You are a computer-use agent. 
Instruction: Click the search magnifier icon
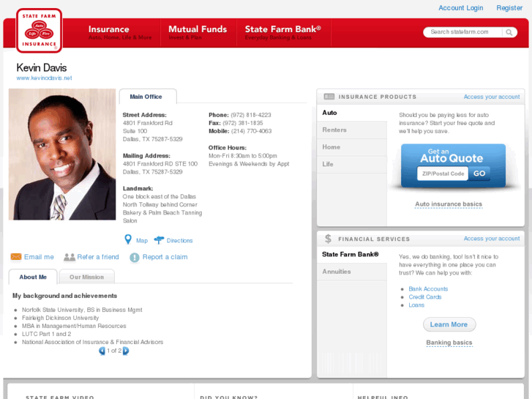[509, 32]
